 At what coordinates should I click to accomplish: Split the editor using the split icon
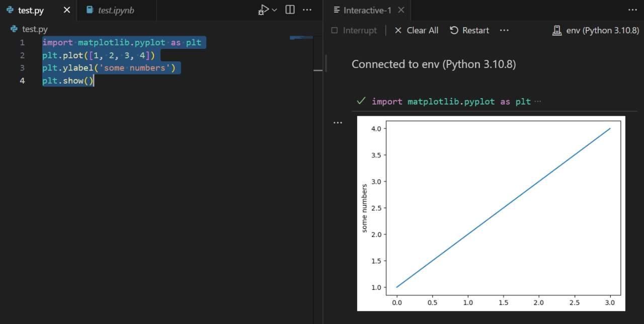(x=290, y=10)
